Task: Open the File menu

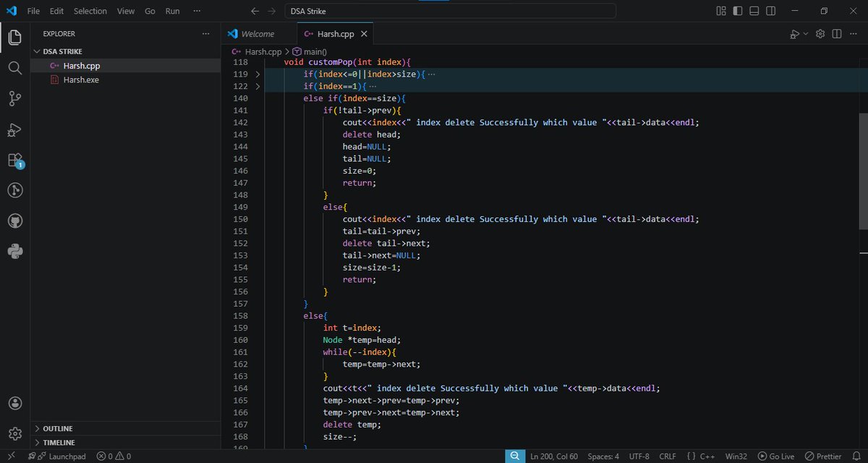Action: point(33,11)
